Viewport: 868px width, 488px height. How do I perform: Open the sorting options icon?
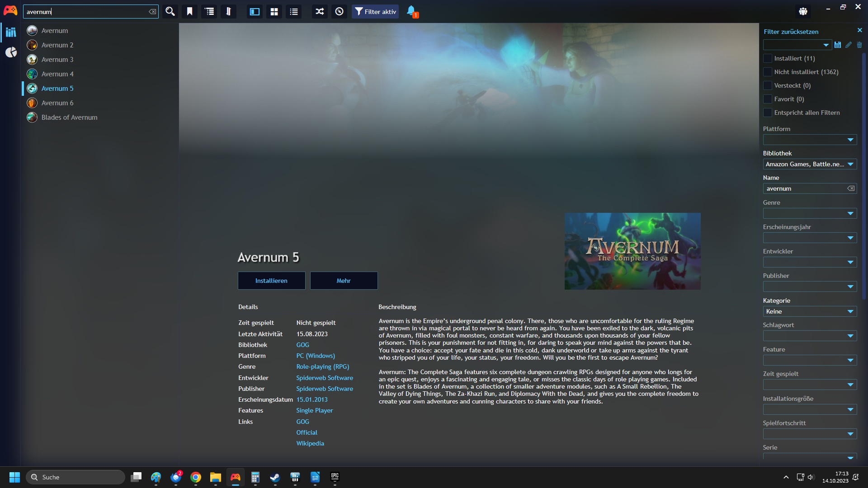coord(229,12)
